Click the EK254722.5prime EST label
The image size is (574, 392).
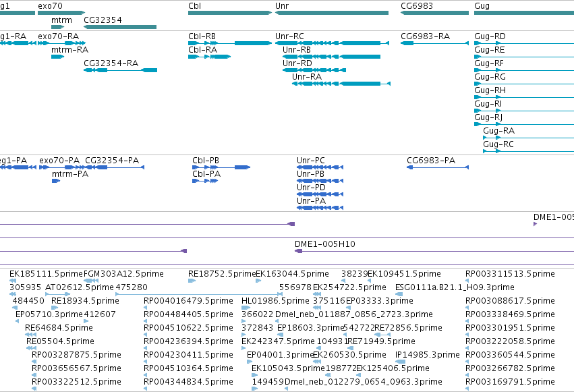(349, 287)
